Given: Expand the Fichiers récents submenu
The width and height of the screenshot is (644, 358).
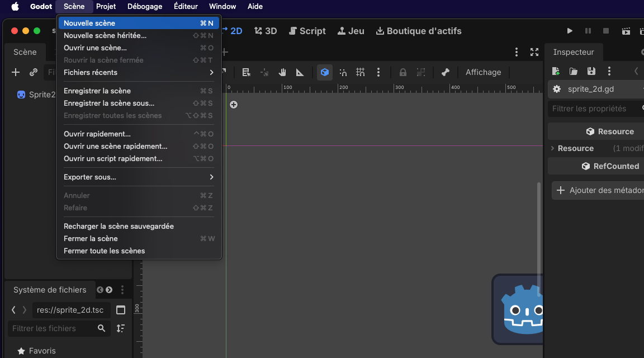Looking at the screenshot, I should pos(139,72).
